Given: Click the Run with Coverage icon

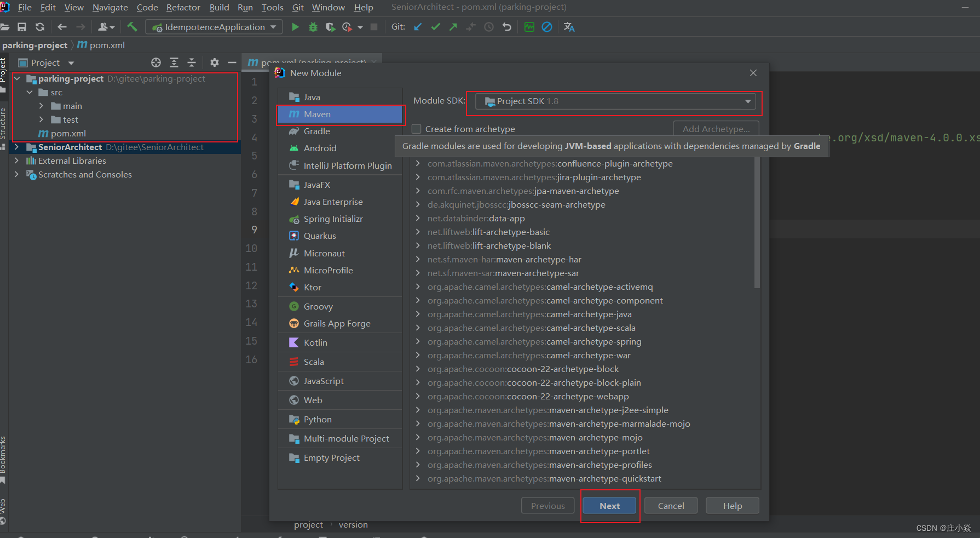Looking at the screenshot, I should [330, 27].
